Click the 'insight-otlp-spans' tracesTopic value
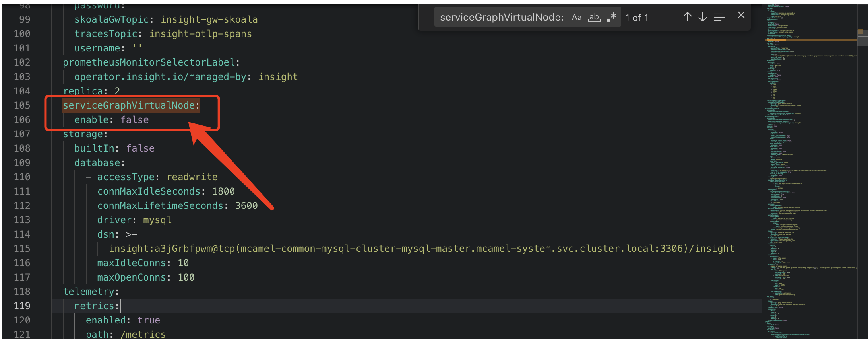This screenshot has height=339, width=868. pos(200,34)
